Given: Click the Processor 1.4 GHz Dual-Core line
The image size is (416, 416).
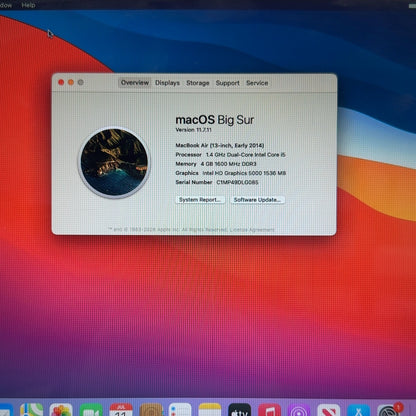Looking at the screenshot, I should pos(230,155).
